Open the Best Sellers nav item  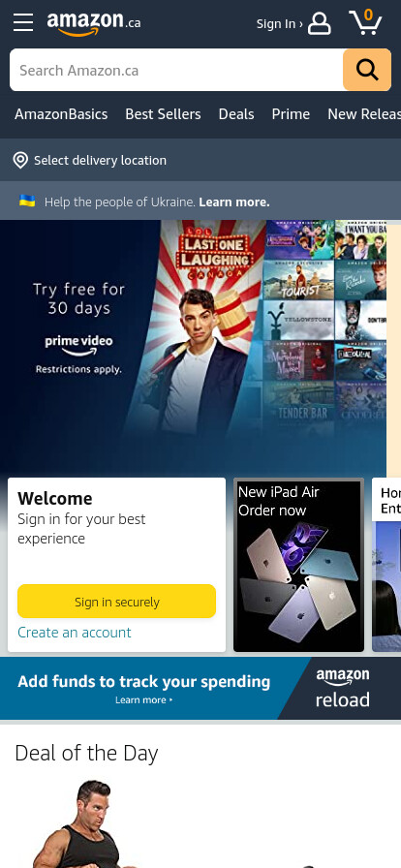(x=163, y=114)
